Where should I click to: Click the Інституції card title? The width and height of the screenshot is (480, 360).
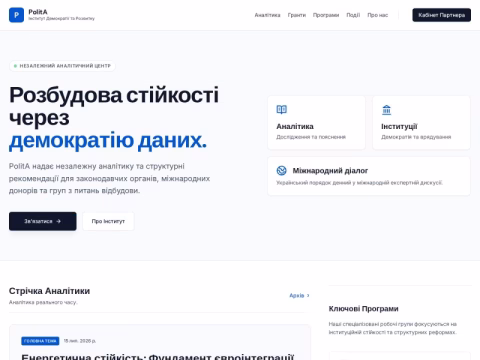pos(399,126)
